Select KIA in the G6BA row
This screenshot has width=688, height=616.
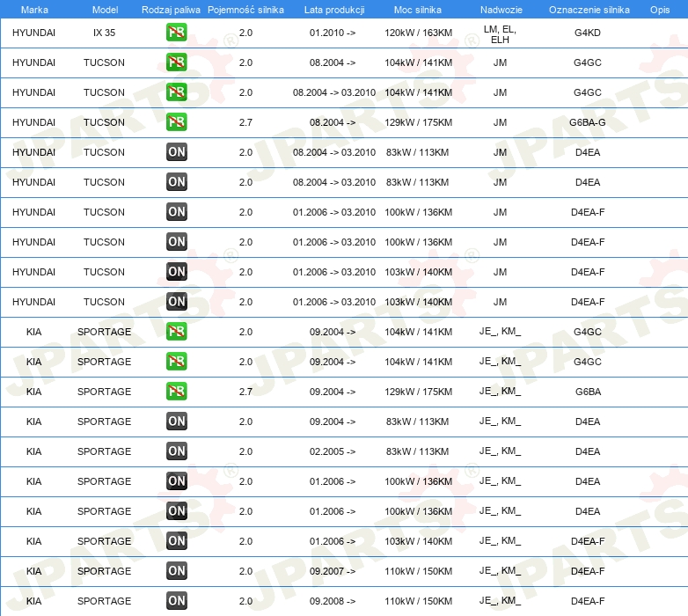click(33, 392)
